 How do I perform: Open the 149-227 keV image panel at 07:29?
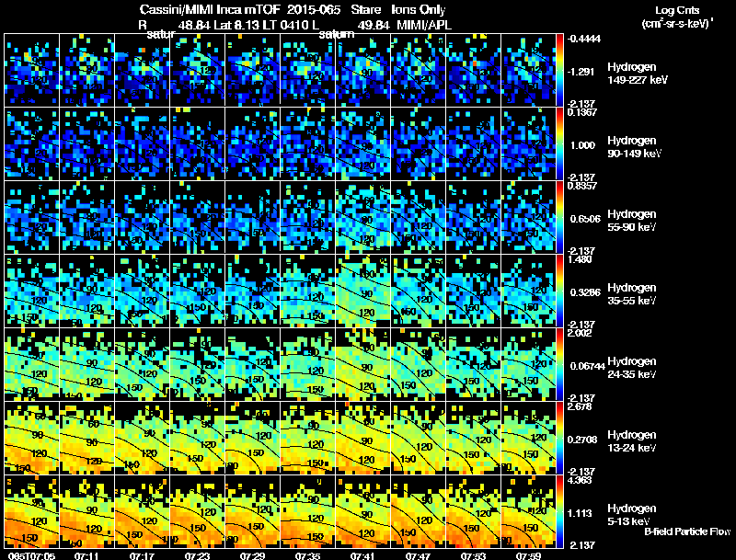click(252, 71)
